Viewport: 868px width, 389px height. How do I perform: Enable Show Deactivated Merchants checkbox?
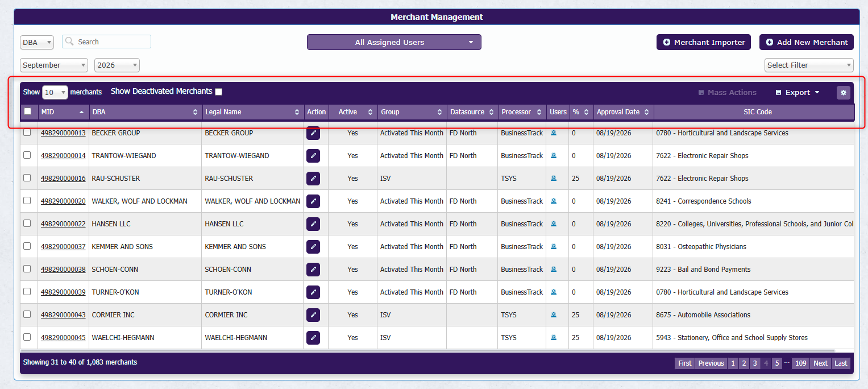coord(219,92)
